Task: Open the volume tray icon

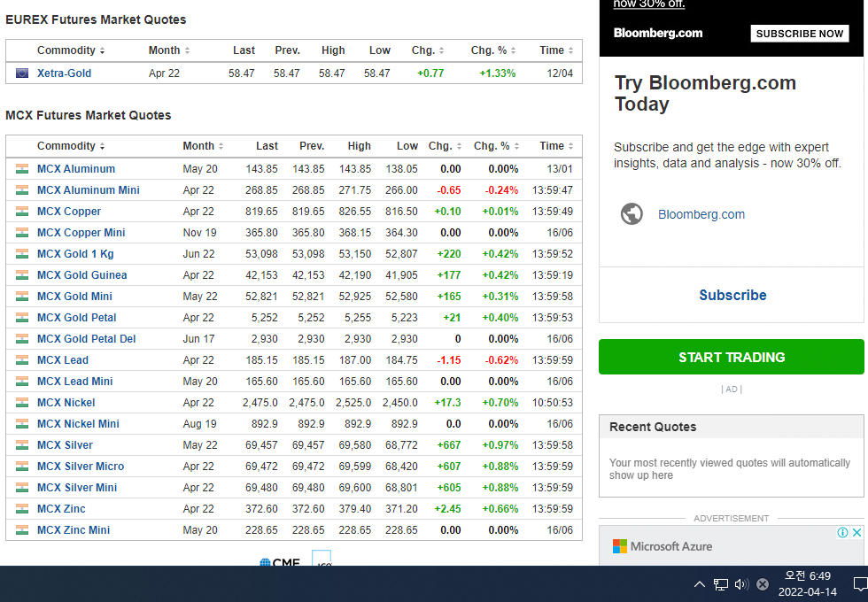Action: 742,584
